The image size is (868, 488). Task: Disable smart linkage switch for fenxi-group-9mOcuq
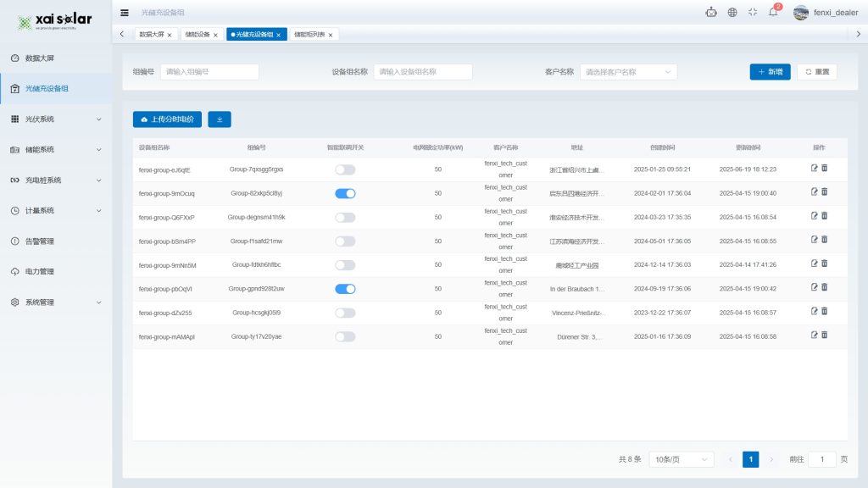(345, 193)
